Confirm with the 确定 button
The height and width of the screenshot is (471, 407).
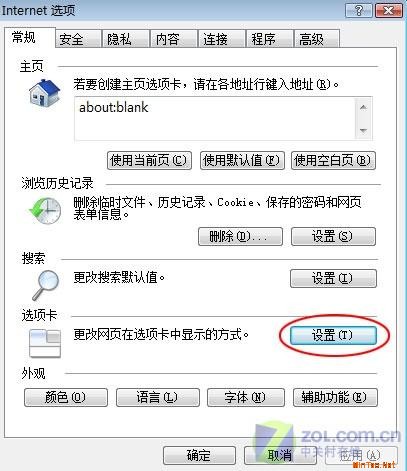click(199, 456)
